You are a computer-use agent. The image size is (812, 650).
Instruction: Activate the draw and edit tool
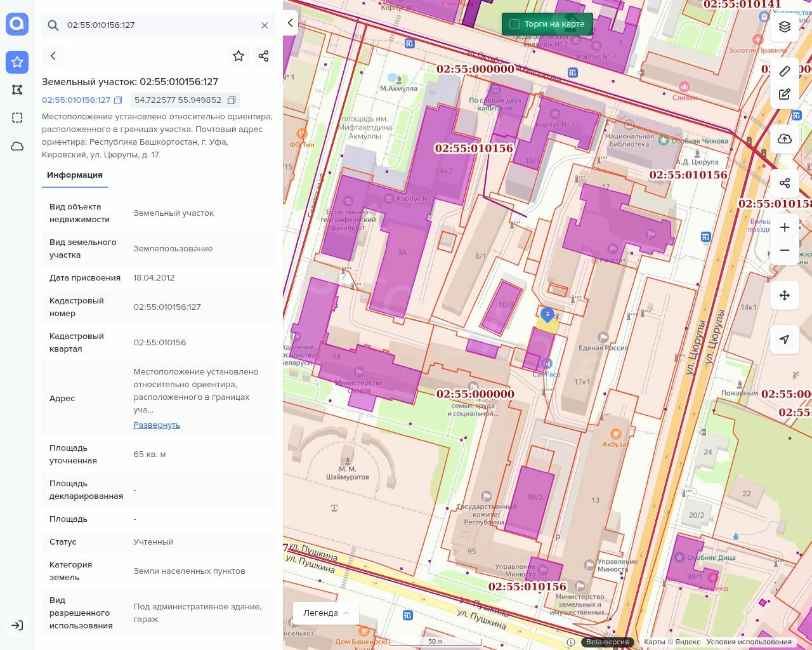(785, 94)
